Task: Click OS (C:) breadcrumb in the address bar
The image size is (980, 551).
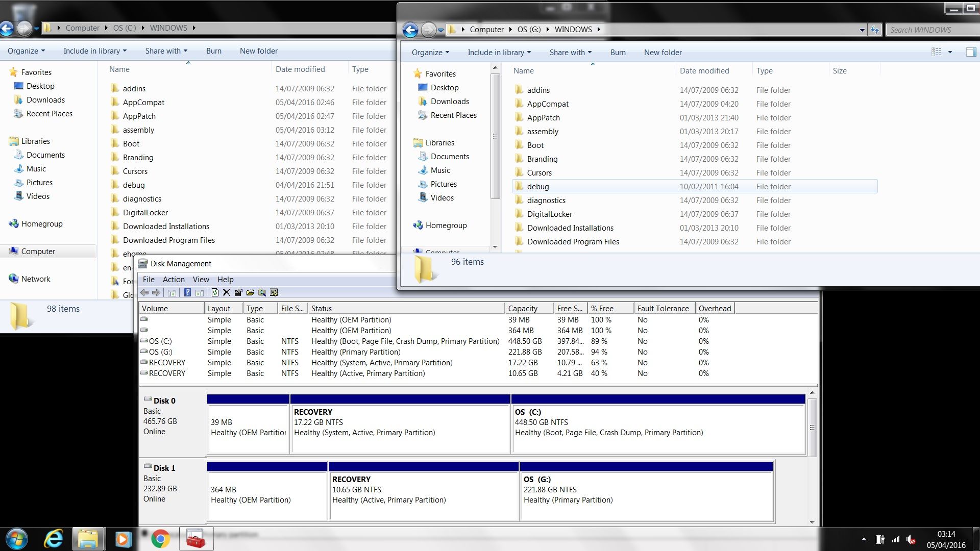Action: [125, 28]
